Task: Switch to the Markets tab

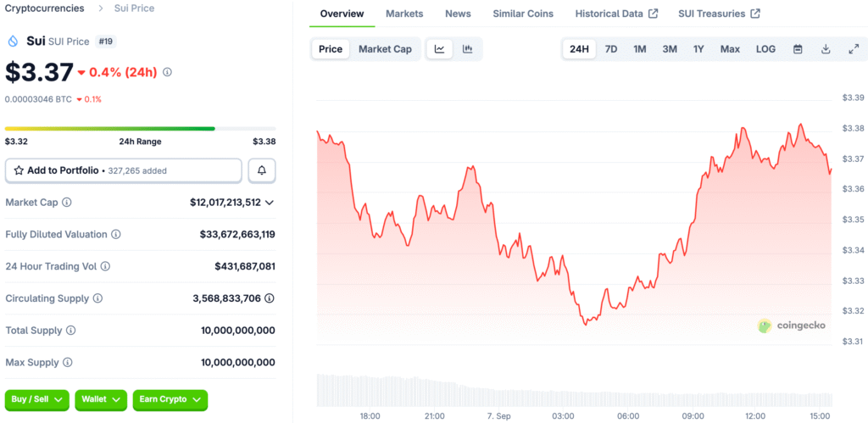Action: [404, 14]
